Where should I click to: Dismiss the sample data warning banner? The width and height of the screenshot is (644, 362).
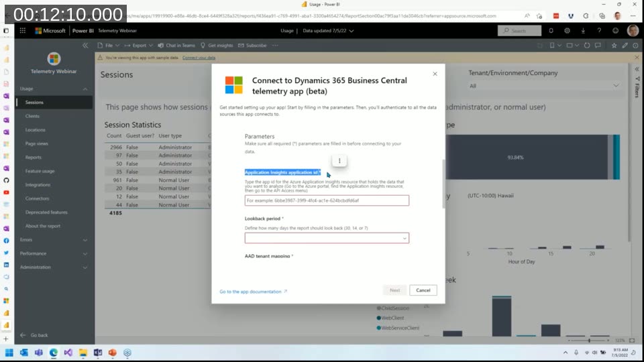pos(637,58)
